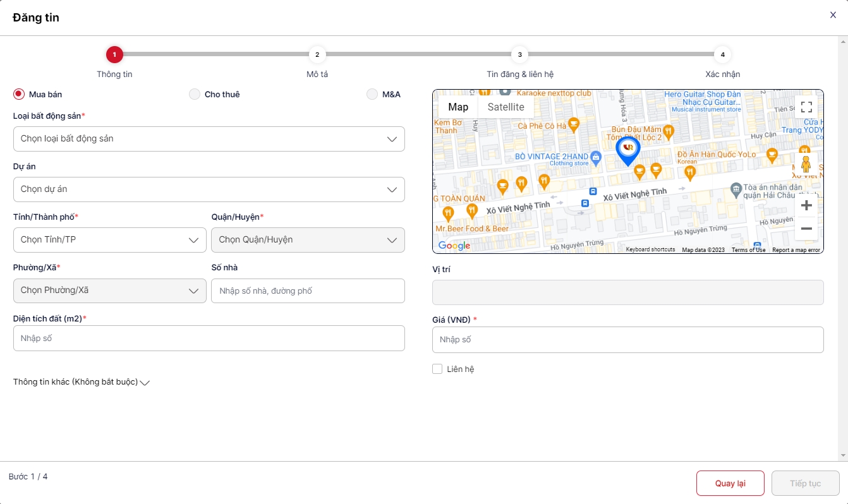Click the Quay lại button
This screenshot has height=504, width=848.
(x=730, y=483)
